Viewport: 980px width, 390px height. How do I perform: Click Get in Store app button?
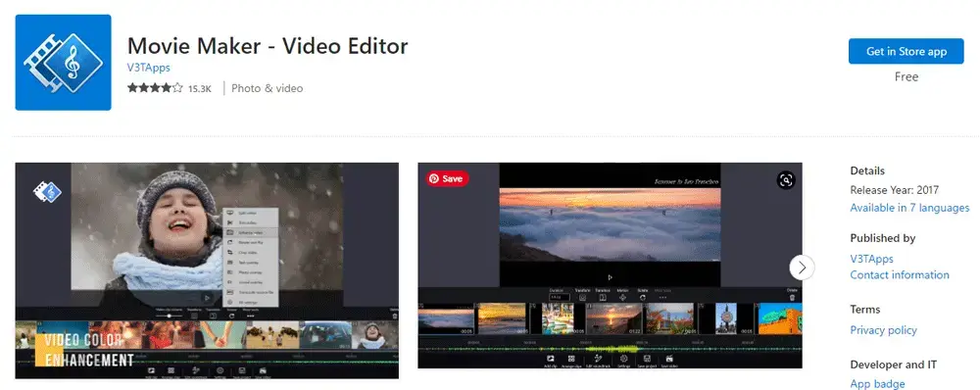(x=906, y=51)
